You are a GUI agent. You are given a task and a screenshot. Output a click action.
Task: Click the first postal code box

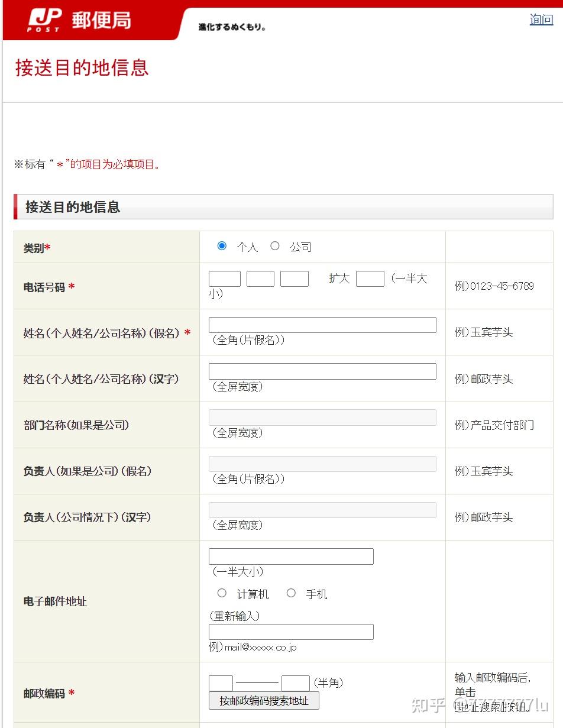tap(221, 683)
